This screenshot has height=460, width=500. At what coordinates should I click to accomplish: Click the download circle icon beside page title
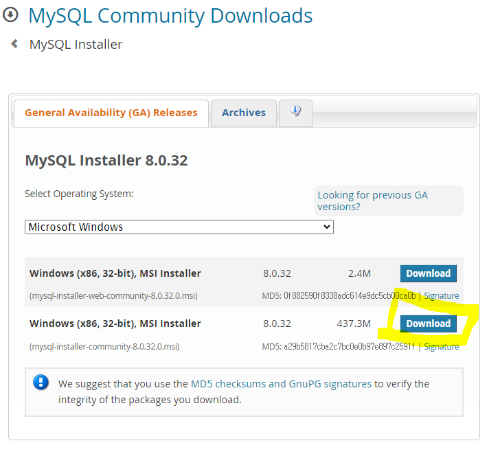pos(10,15)
